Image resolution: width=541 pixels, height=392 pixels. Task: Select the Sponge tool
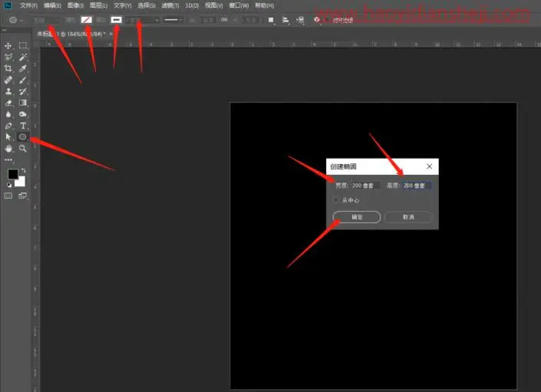(23, 114)
